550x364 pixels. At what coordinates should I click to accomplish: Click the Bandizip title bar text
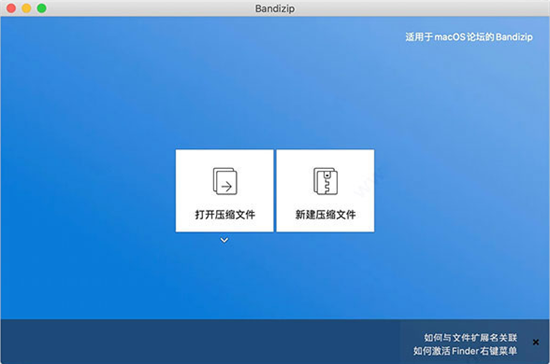click(275, 8)
